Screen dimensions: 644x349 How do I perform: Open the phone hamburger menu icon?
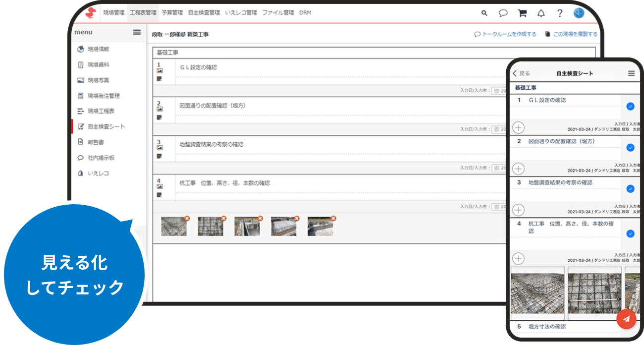[x=631, y=73]
